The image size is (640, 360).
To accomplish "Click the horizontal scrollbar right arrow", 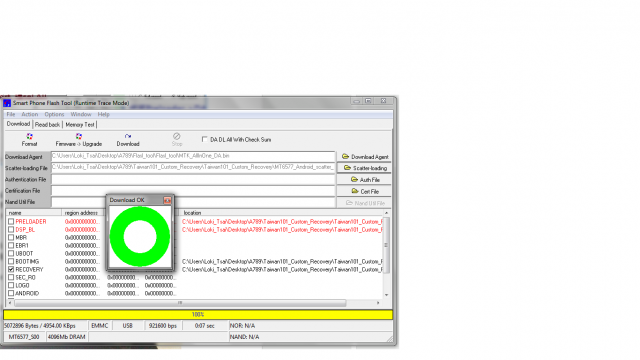I will (378, 303).
